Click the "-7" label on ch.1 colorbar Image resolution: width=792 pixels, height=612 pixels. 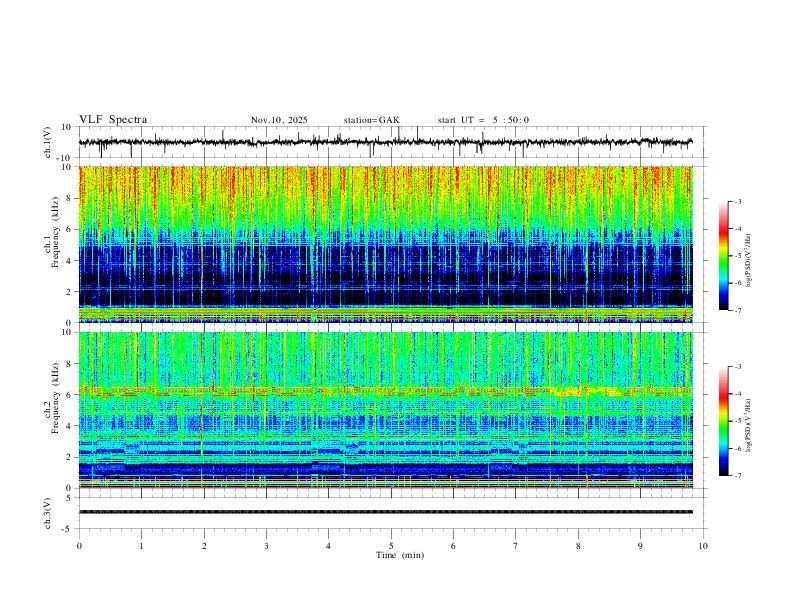737,311
